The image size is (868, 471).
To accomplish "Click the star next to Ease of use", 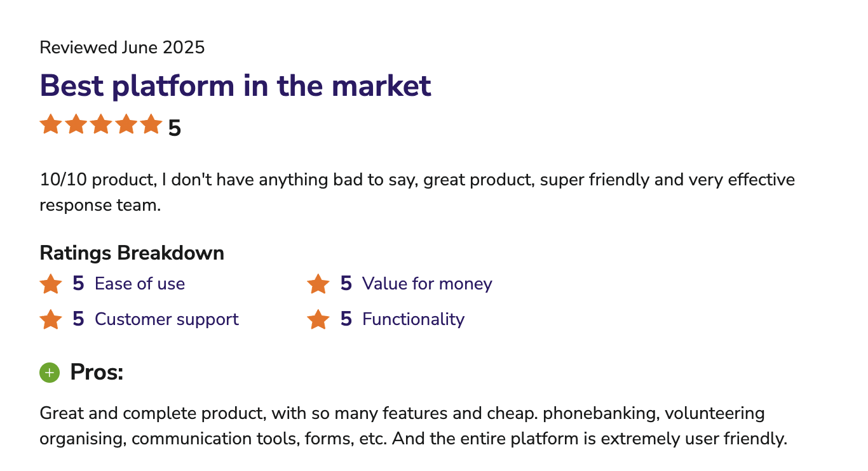I will pyautogui.click(x=51, y=284).
